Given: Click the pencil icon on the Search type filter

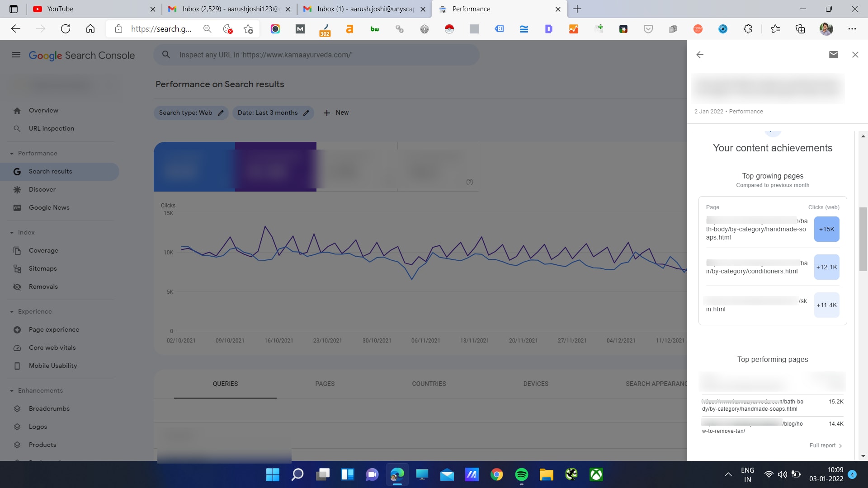Looking at the screenshot, I should (221, 113).
